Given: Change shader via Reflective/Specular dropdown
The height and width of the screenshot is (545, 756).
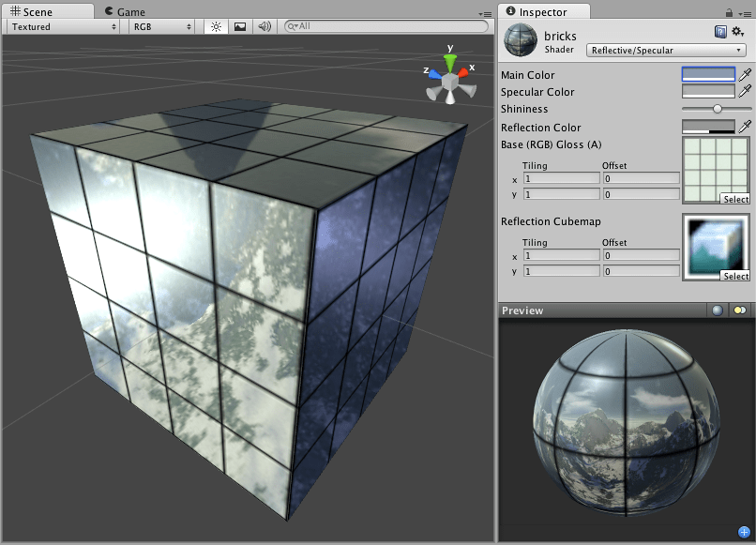Looking at the screenshot, I should coord(666,50).
